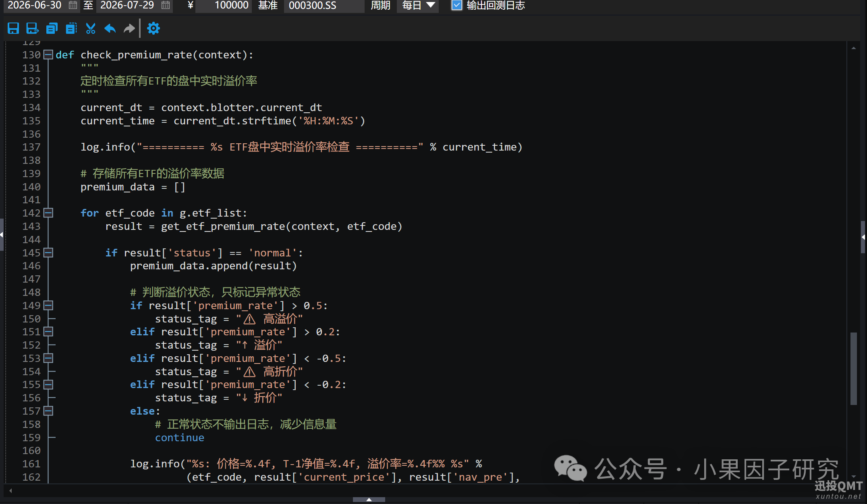
Task: Open the 周期 每日 dropdown
Action: click(x=418, y=6)
